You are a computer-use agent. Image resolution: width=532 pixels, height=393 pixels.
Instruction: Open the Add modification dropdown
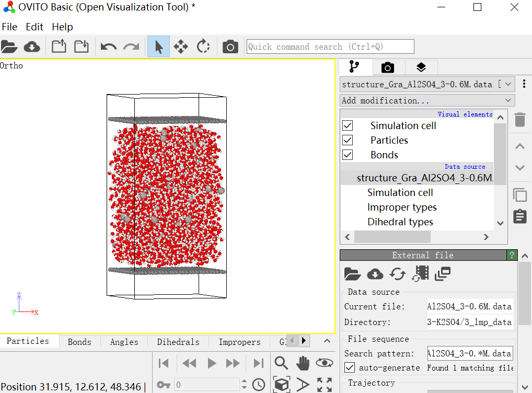[427, 100]
